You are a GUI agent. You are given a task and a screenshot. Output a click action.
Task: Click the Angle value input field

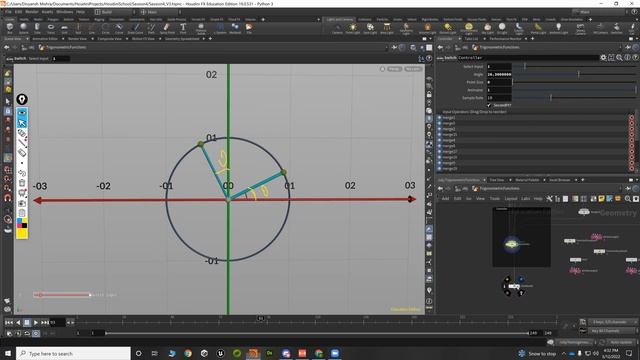coord(499,74)
